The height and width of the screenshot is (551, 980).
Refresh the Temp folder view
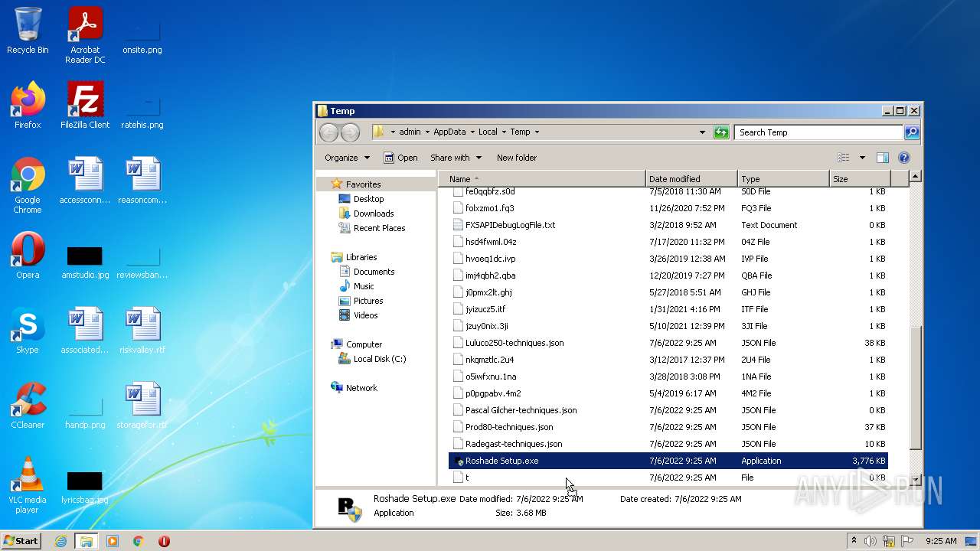[721, 132]
